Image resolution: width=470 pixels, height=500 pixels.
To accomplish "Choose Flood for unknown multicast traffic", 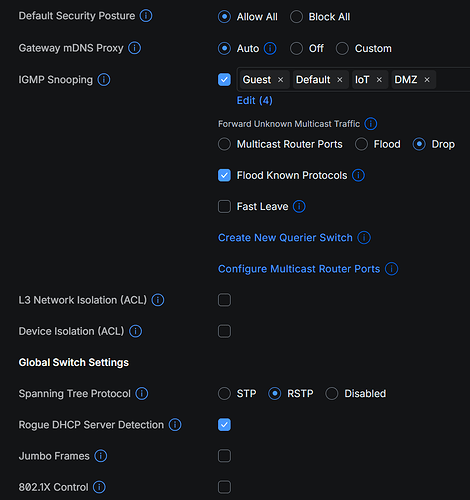I will pos(361,144).
